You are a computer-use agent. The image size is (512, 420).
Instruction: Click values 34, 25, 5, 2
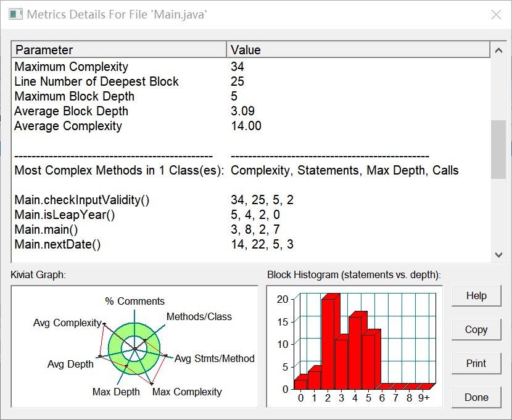point(262,200)
